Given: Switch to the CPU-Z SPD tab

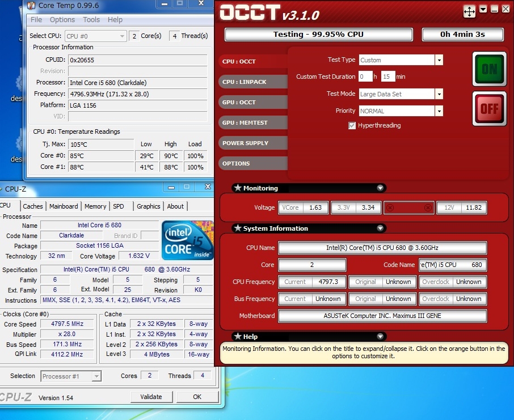Looking at the screenshot, I should point(119,206).
